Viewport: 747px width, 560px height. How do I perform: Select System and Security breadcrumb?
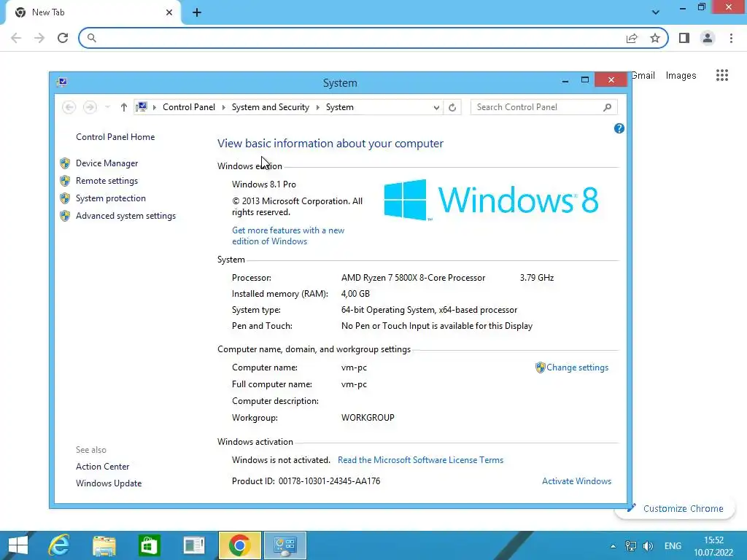click(270, 107)
